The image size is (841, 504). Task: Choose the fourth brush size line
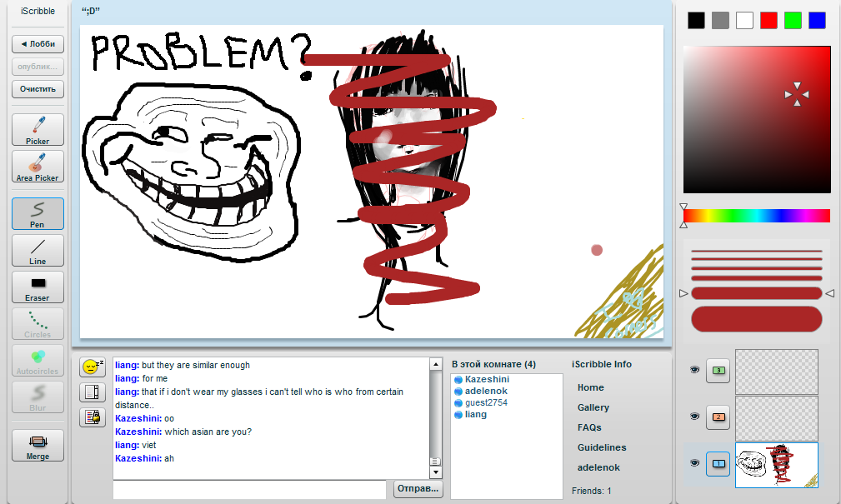click(757, 278)
